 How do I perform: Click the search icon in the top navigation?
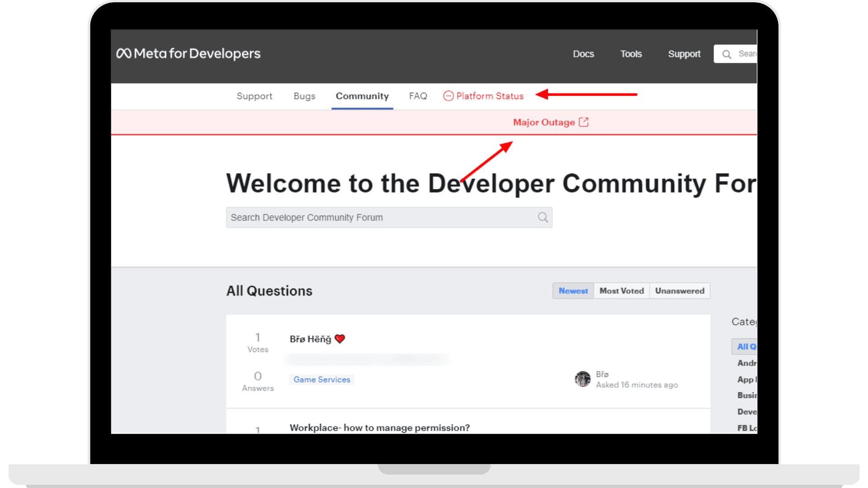click(727, 54)
